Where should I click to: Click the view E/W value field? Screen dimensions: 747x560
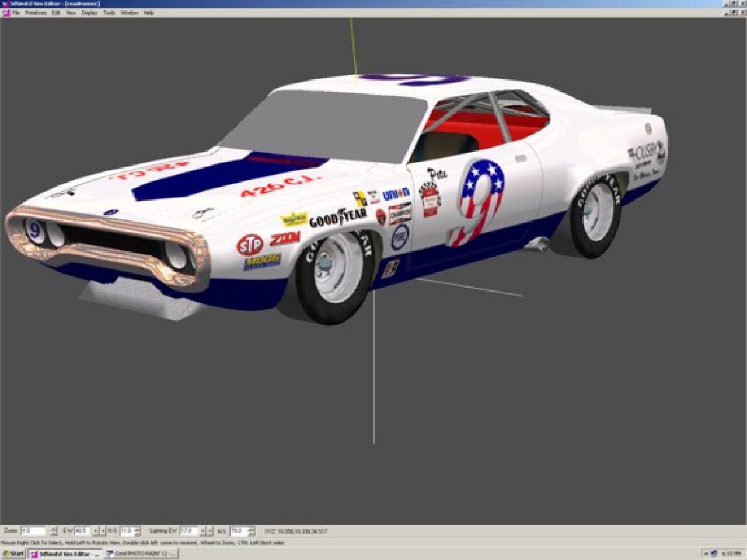(81, 531)
